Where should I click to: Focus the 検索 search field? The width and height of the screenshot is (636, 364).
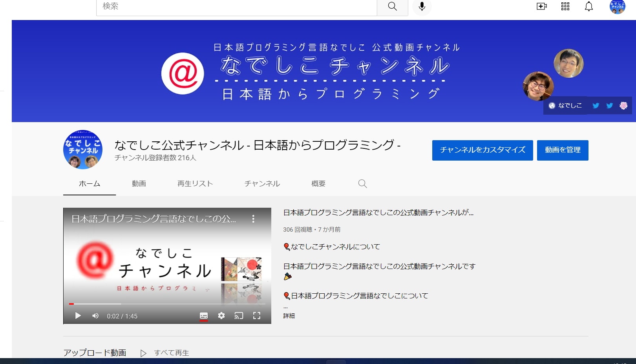click(x=237, y=7)
